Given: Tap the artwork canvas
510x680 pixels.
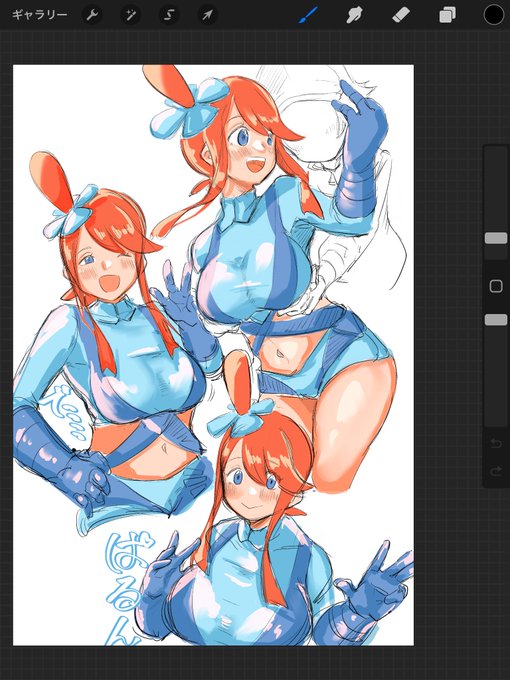Looking at the screenshot, I should [x=213, y=355].
